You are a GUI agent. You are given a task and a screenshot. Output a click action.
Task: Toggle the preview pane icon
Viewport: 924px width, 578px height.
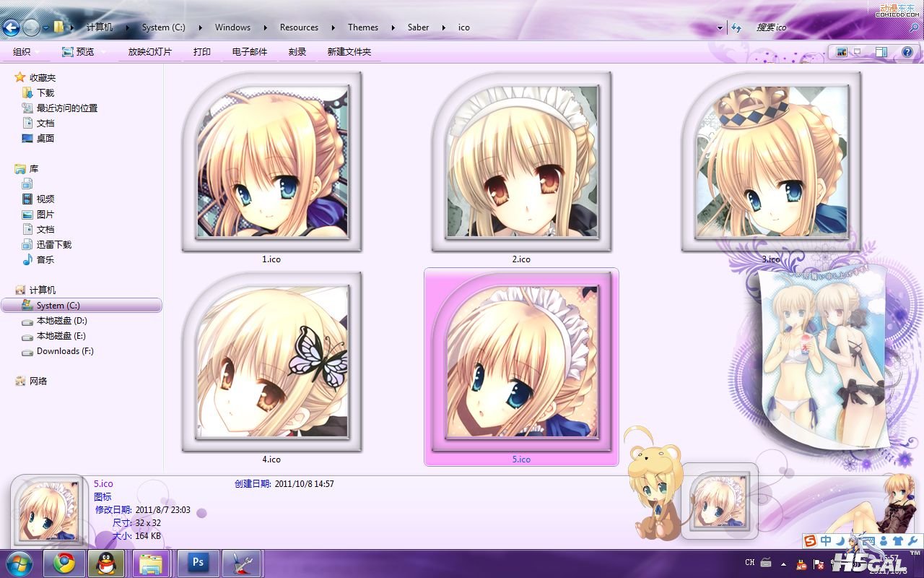[x=881, y=52]
